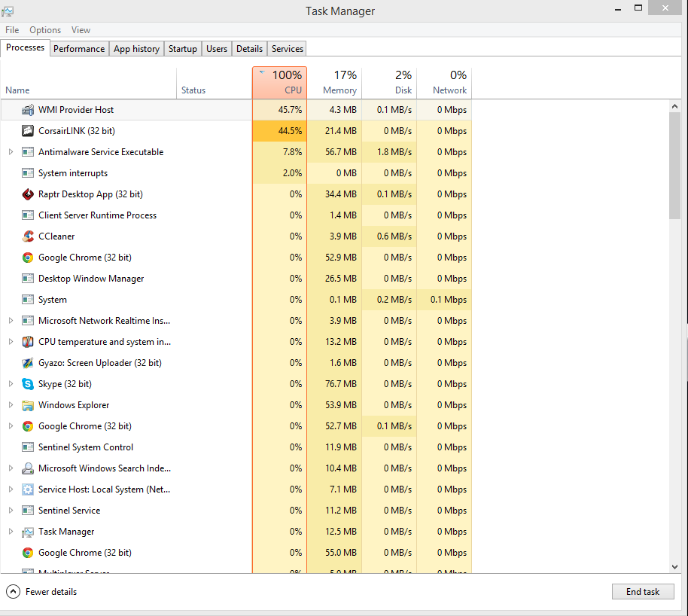Sort by the Memory column header
The height and width of the screenshot is (616, 688).
click(x=334, y=83)
